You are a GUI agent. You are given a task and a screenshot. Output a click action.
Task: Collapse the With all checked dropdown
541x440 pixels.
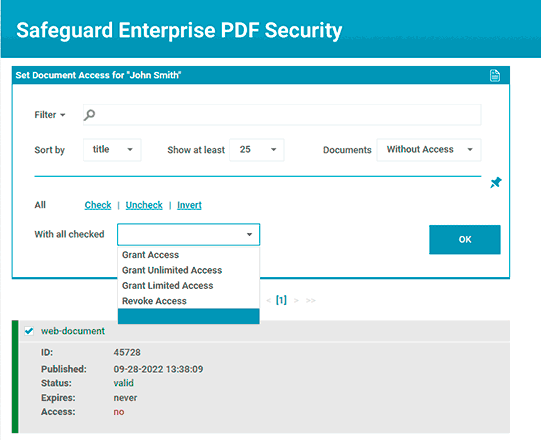[188, 235]
